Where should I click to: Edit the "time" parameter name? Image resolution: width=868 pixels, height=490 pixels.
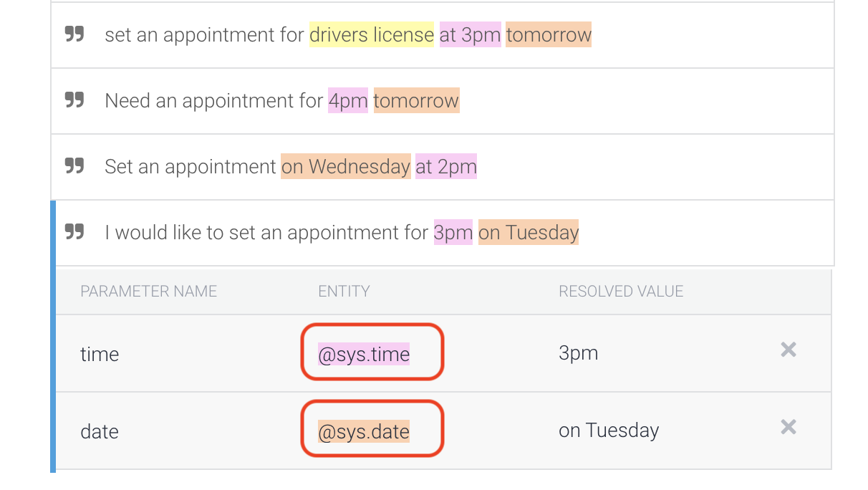point(100,354)
